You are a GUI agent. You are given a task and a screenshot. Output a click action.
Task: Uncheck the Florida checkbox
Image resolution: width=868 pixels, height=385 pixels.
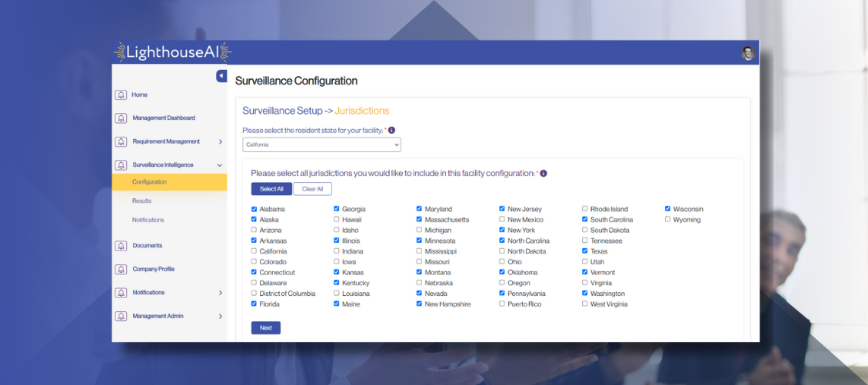tap(254, 304)
